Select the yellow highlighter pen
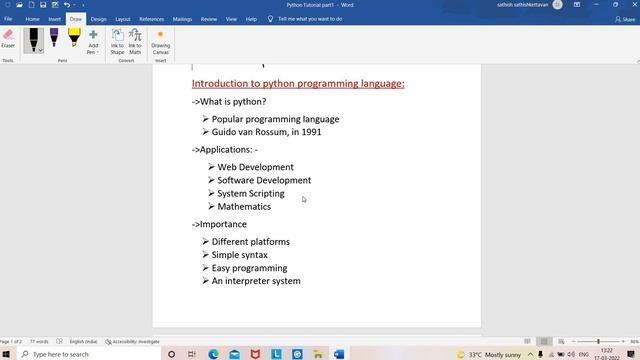This screenshot has height=360, width=640. click(x=74, y=38)
